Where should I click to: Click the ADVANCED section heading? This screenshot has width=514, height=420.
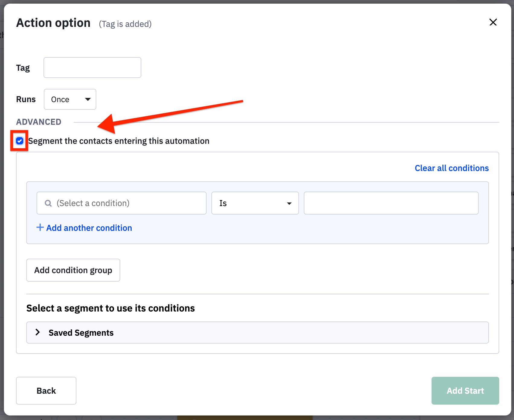[39, 122]
